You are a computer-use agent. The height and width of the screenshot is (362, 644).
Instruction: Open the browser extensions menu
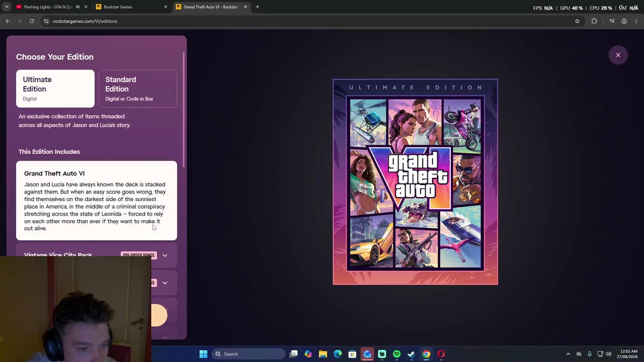click(x=594, y=21)
